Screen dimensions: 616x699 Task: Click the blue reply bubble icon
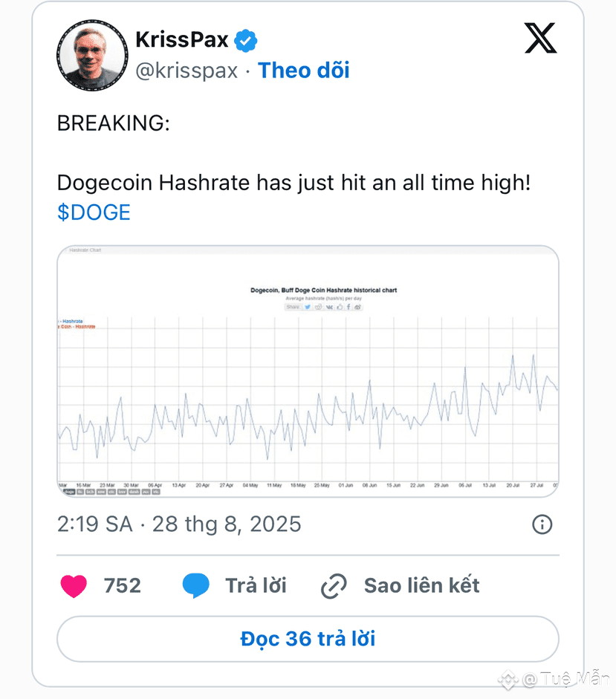coord(196,586)
